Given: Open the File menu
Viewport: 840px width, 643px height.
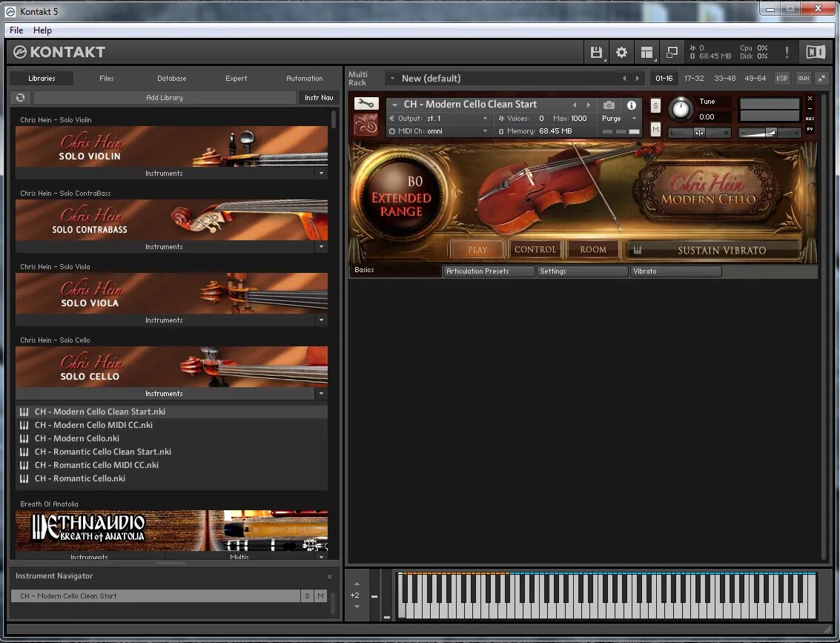Looking at the screenshot, I should 16,30.
